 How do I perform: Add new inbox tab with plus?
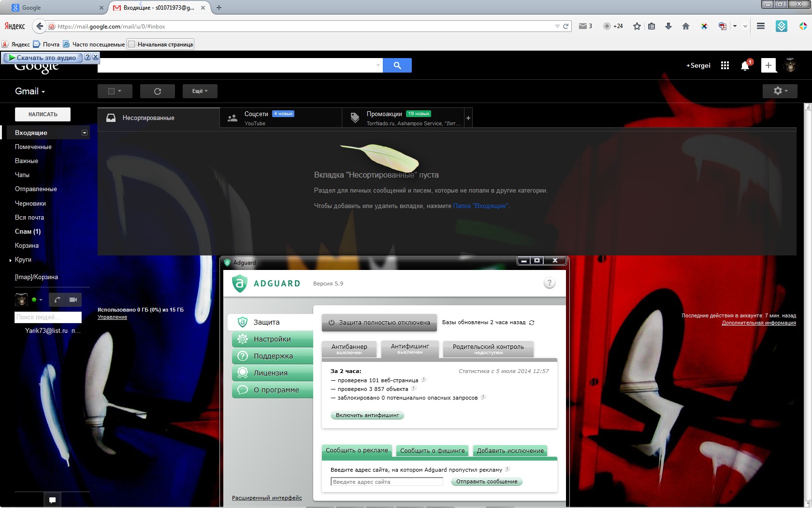coord(468,118)
